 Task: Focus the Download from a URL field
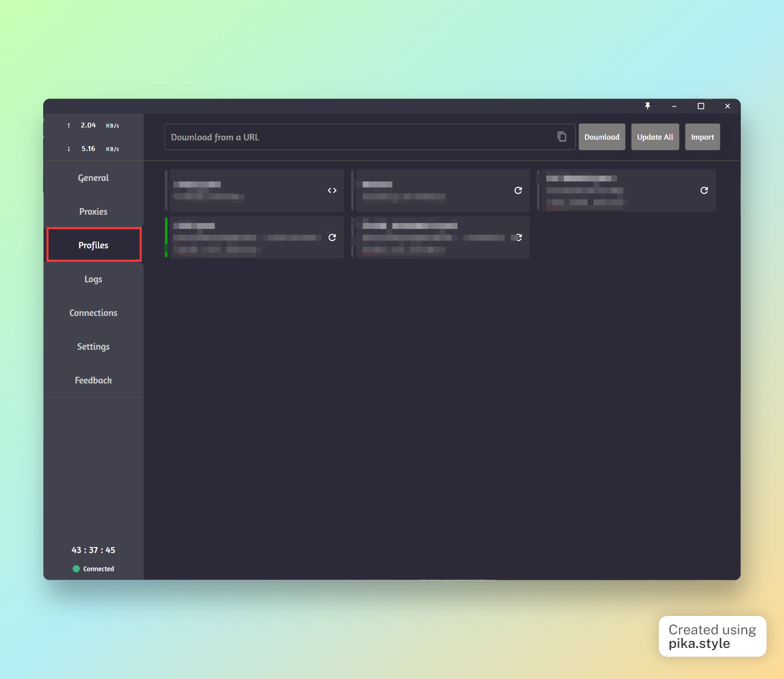click(359, 137)
